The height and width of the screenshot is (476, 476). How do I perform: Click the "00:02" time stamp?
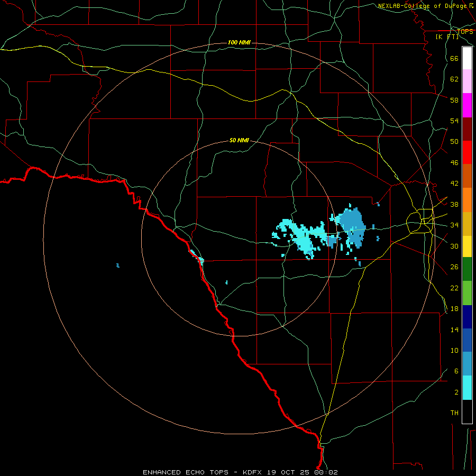(x=326, y=472)
